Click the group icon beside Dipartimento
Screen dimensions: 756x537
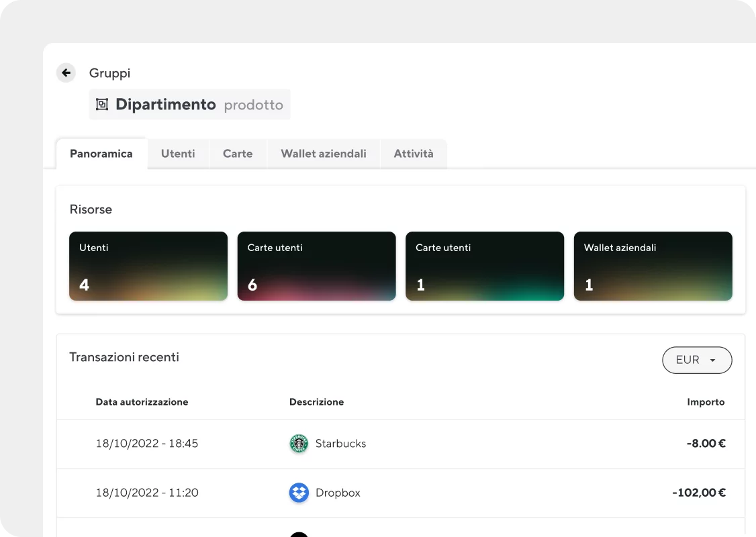tap(102, 104)
